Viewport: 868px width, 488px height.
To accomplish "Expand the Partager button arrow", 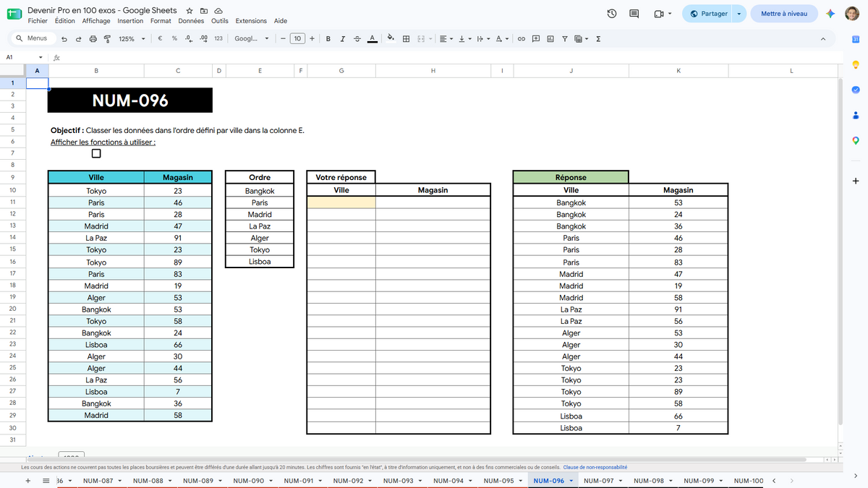I will tap(739, 14).
